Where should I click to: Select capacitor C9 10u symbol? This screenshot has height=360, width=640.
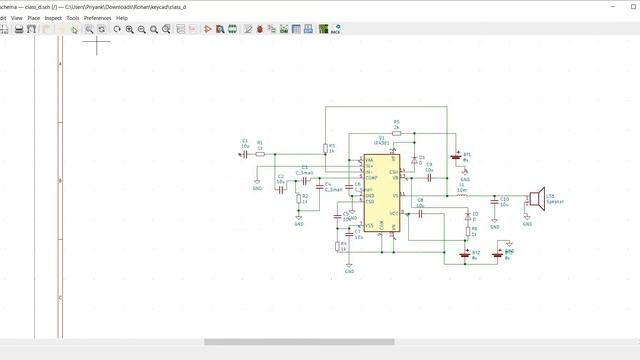coord(429,178)
